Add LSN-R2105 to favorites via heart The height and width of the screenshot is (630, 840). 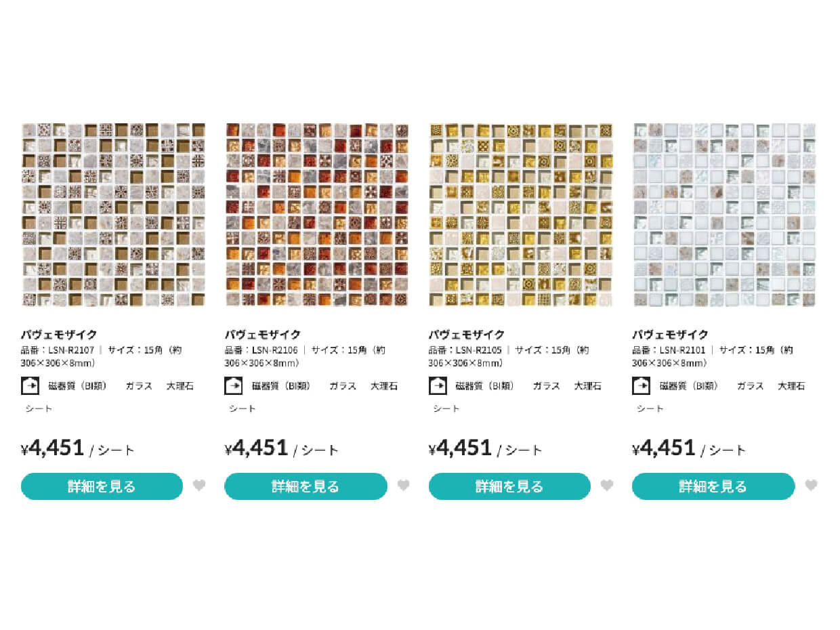pos(607,485)
